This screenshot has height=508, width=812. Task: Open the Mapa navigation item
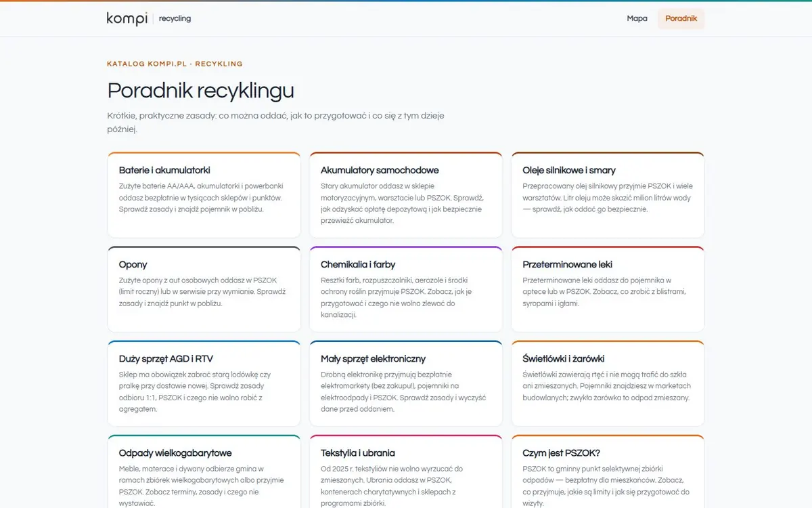[x=637, y=19]
